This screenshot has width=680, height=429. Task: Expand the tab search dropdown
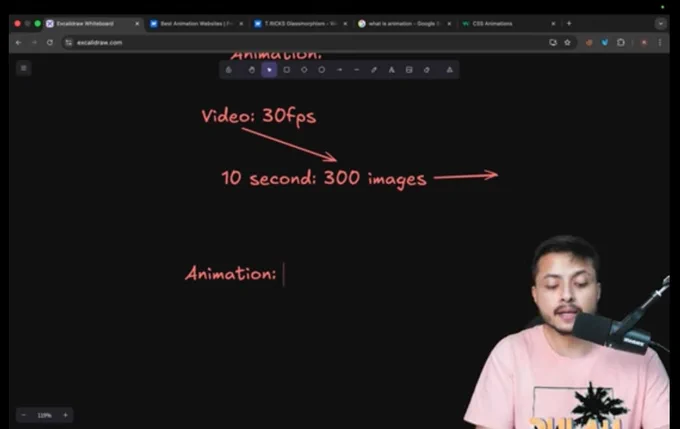coord(660,24)
